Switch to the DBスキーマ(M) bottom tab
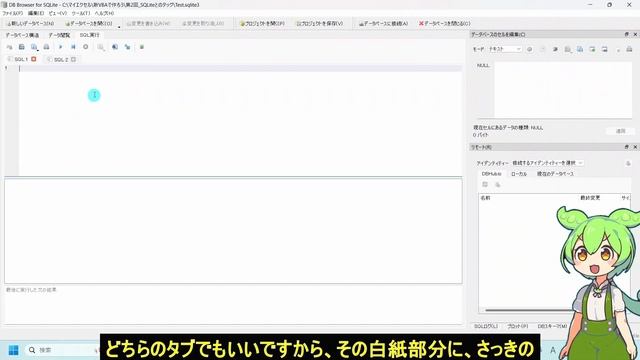 click(x=552, y=326)
